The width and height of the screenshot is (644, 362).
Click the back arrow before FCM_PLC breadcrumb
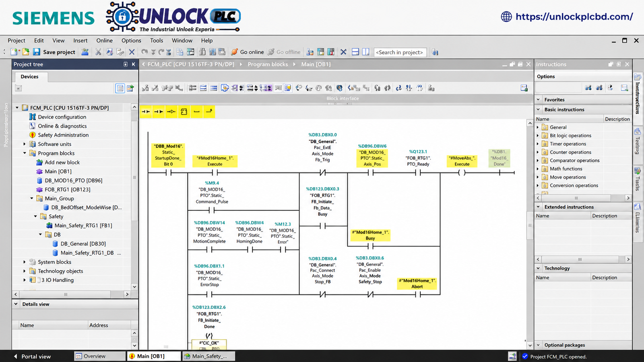[x=143, y=64]
